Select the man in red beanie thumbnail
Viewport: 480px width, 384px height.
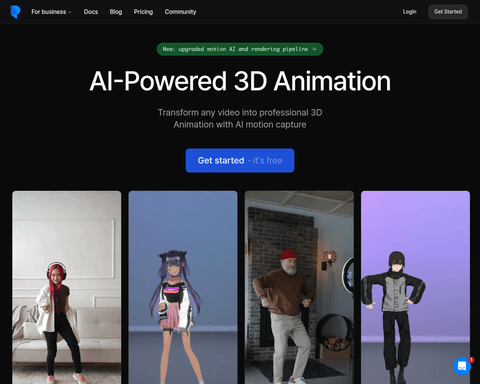(299, 287)
